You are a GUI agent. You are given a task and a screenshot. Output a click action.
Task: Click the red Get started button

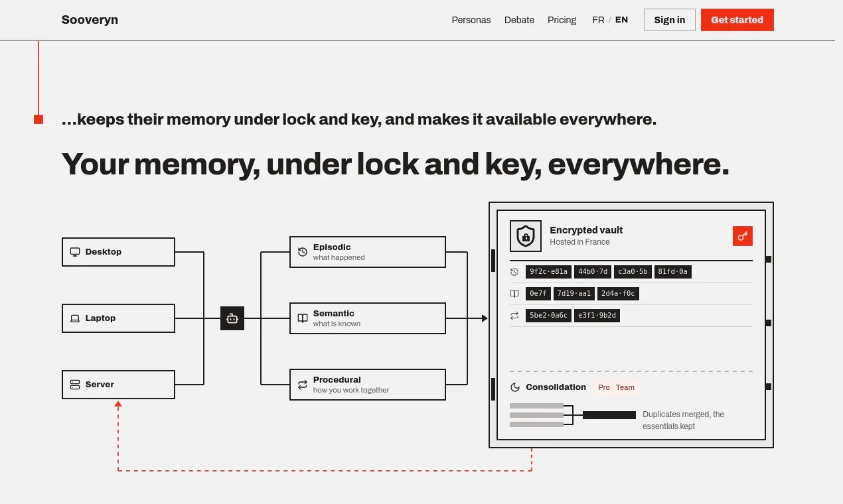point(737,20)
